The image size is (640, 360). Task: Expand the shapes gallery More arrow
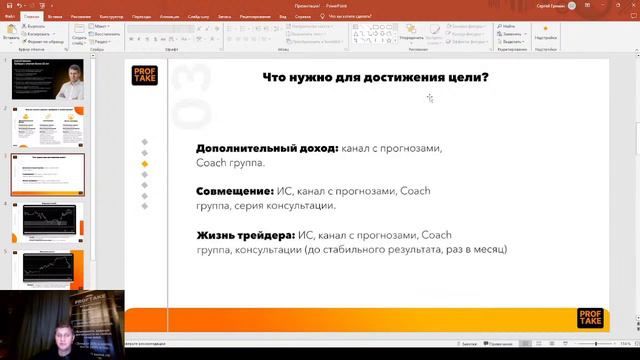click(x=396, y=41)
